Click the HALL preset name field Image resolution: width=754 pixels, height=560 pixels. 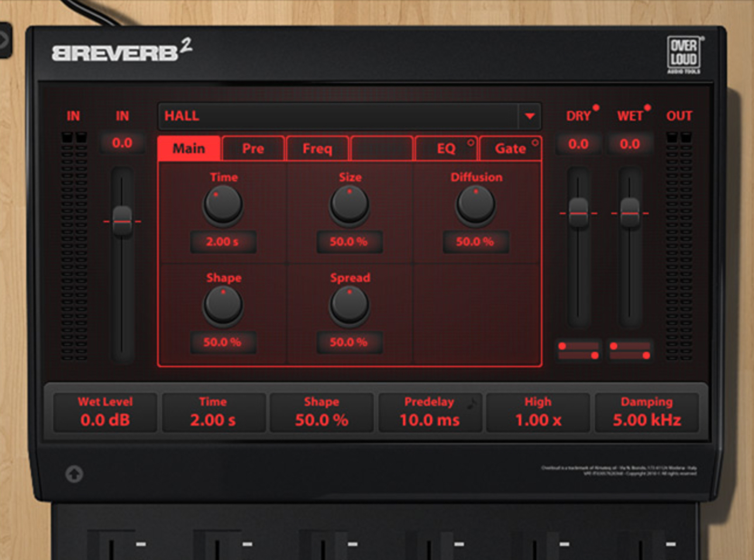pyautogui.click(x=338, y=116)
